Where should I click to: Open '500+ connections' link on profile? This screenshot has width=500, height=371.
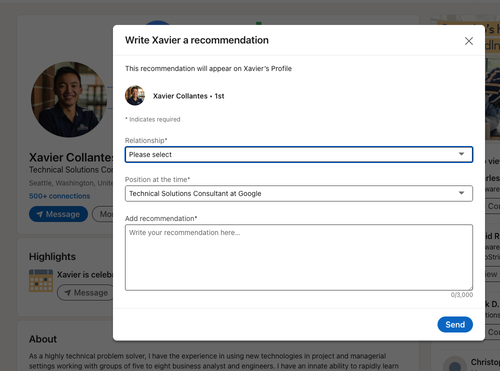[x=59, y=196]
